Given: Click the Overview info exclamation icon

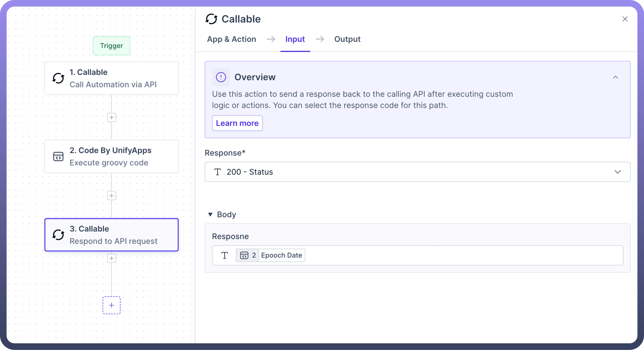Looking at the screenshot, I should click(x=221, y=77).
